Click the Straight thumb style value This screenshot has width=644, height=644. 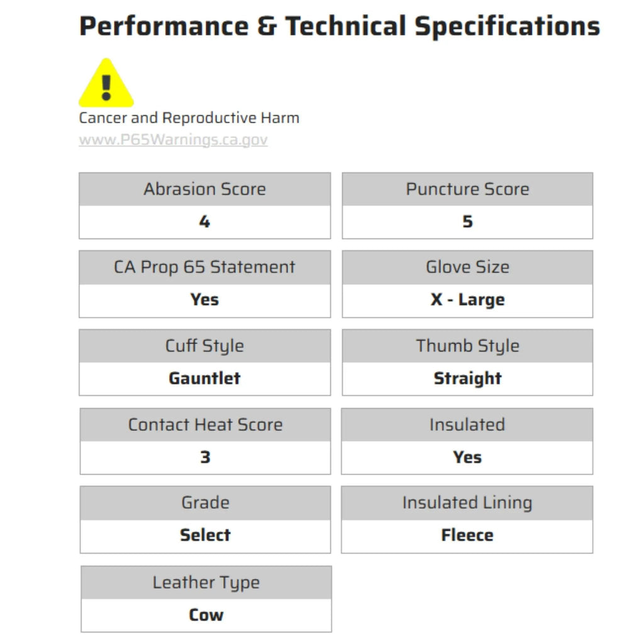467,379
